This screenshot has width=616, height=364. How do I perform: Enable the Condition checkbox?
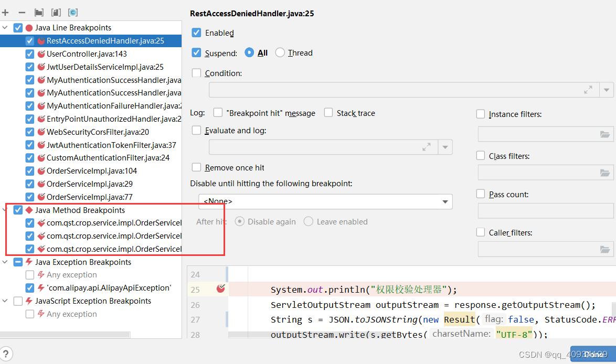(196, 73)
